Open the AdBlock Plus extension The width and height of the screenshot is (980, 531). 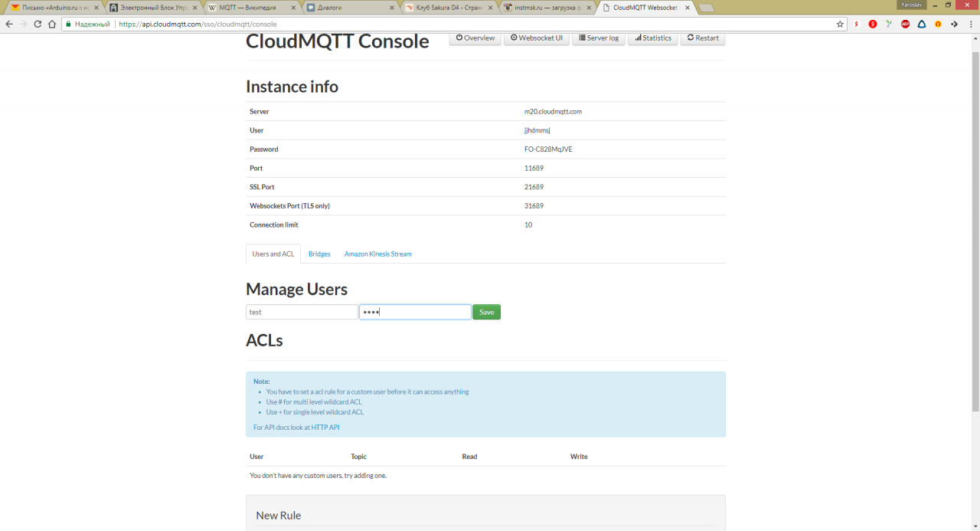click(x=906, y=24)
